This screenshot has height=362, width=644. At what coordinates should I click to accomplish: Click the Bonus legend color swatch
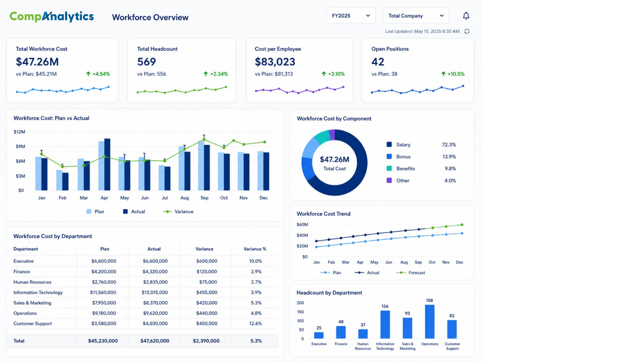coord(389,157)
